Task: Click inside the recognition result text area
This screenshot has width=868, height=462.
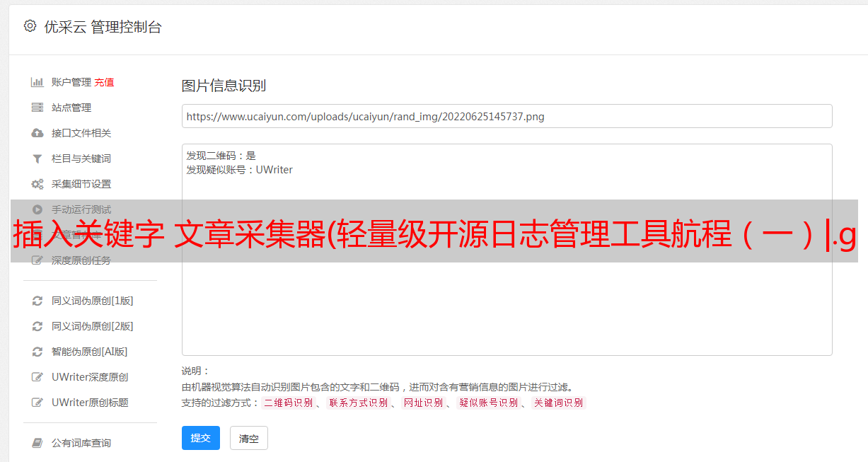Action: point(507,249)
